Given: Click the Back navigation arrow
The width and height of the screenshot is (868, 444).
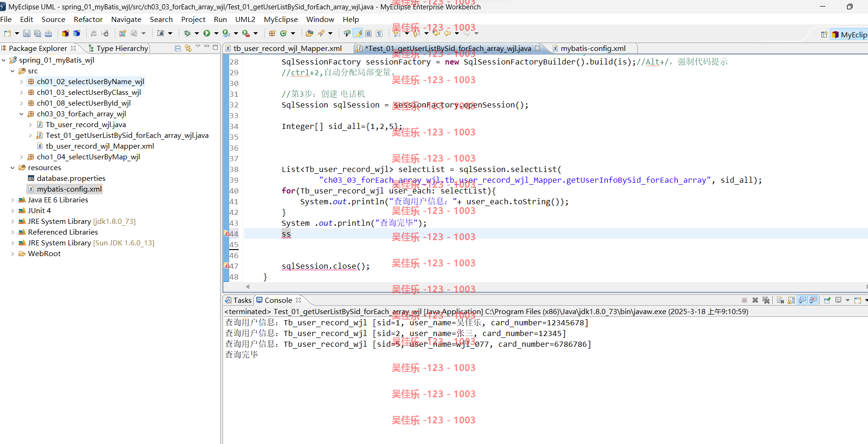Looking at the screenshot, I should 447,33.
